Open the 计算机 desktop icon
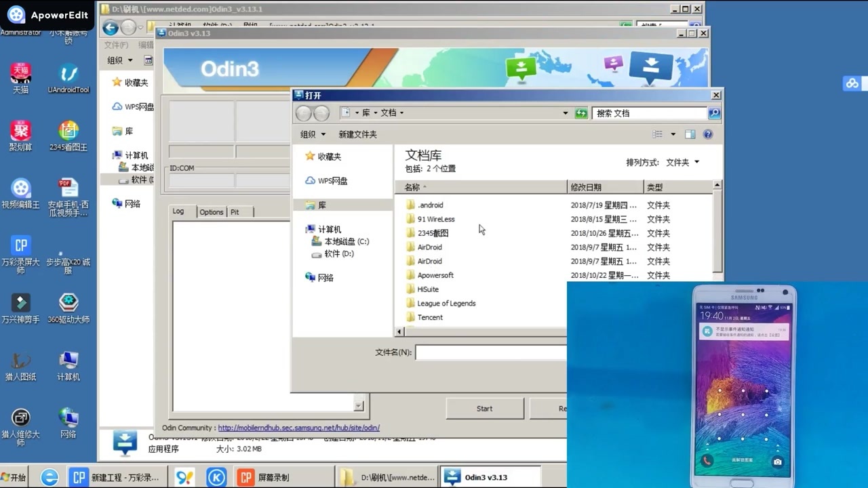The width and height of the screenshot is (868, 488). point(68,366)
